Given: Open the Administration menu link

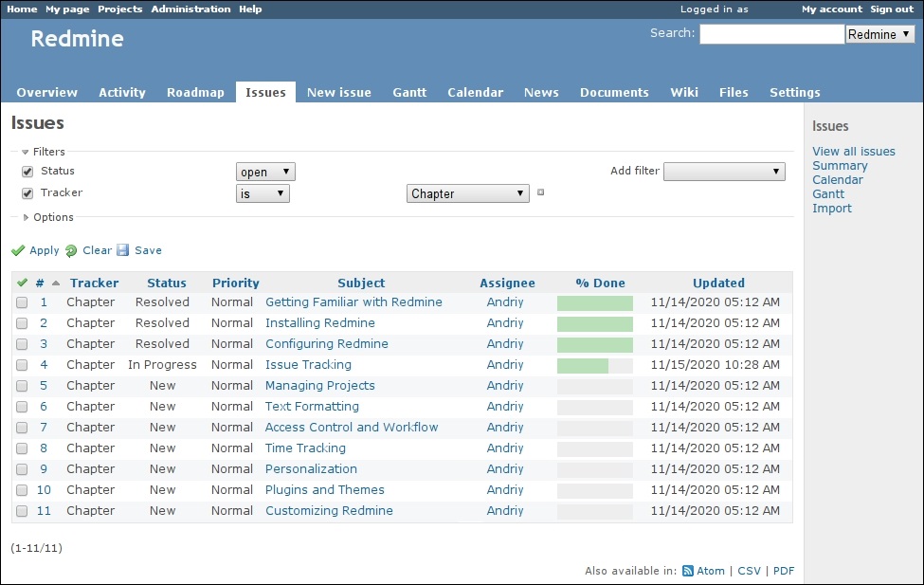Looking at the screenshot, I should coord(190,9).
